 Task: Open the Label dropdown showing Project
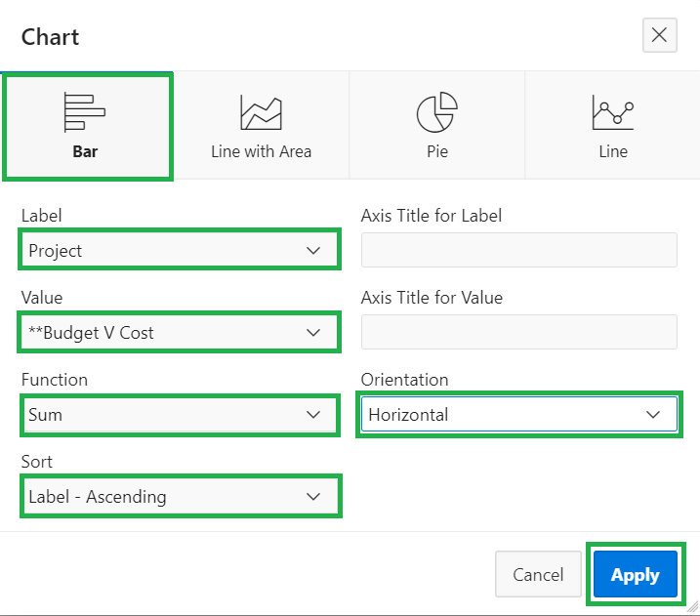pos(179,251)
